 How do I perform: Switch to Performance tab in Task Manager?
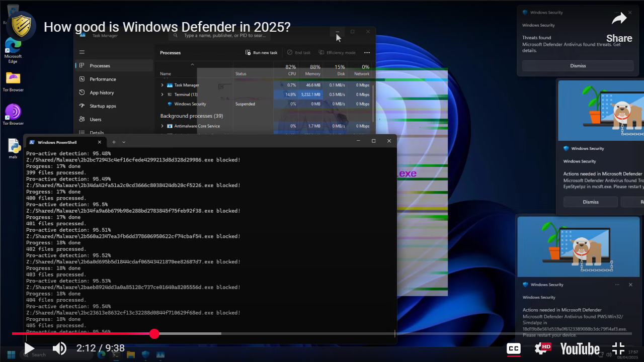coord(103,79)
